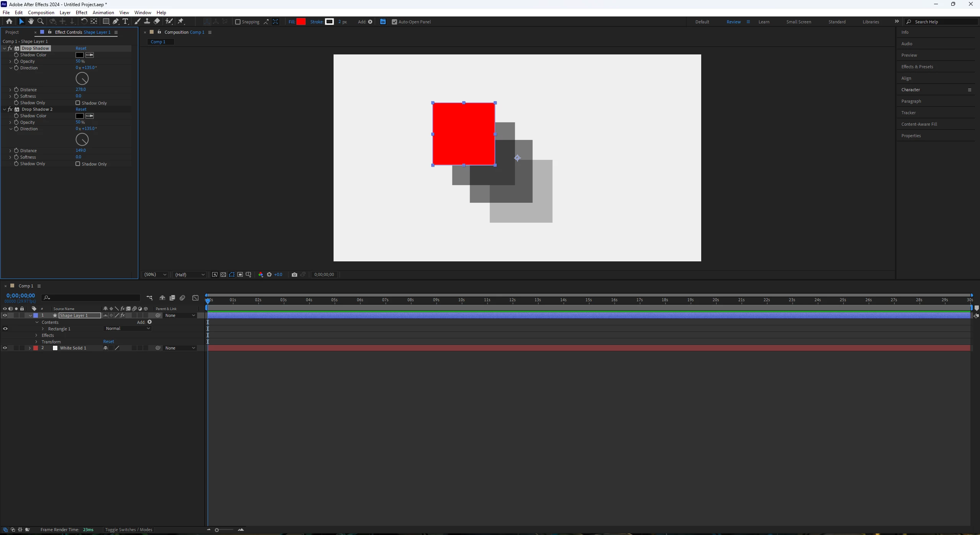Select the Zoom tool in toolbar
This screenshot has height=535, width=980.
coord(41,21)
